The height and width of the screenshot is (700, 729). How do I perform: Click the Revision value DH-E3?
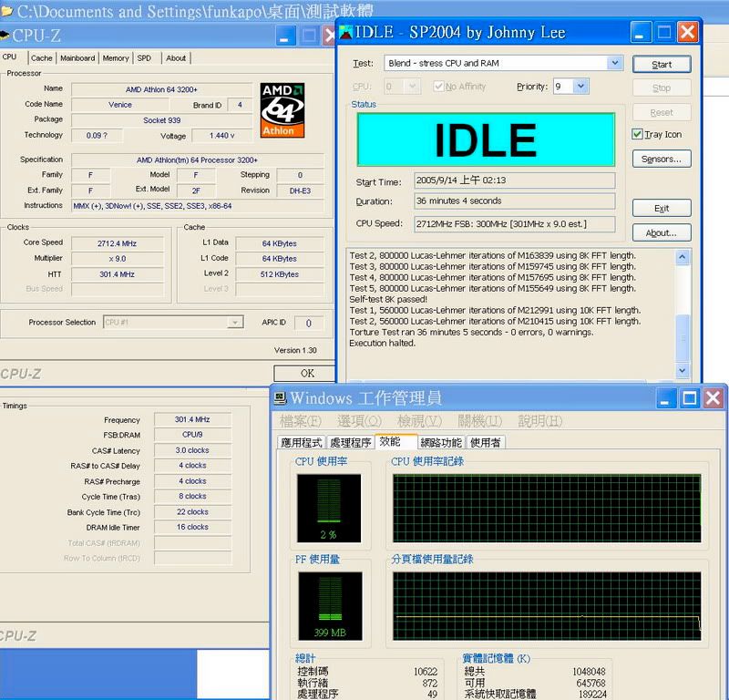(300, 190)
